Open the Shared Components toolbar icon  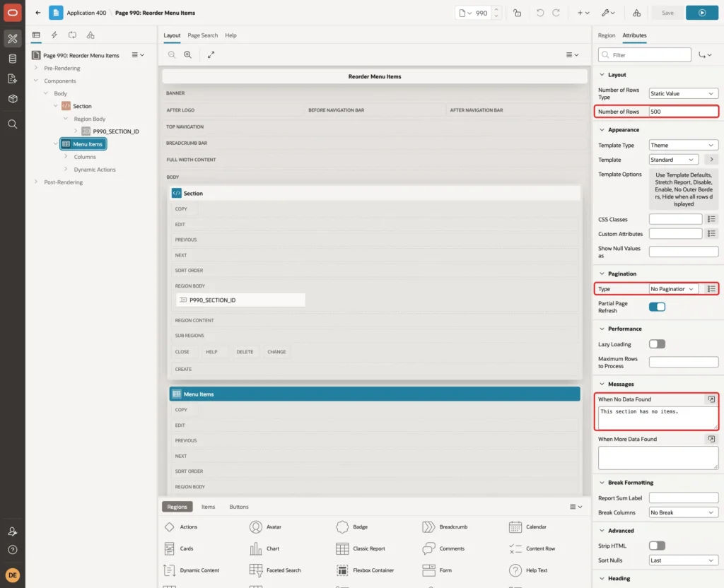click(x=637, y=13)
